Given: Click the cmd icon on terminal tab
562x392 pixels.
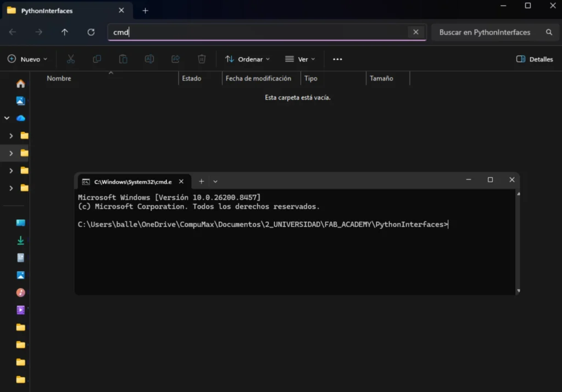Looking at the screenshot, I should tap(86, 182).
